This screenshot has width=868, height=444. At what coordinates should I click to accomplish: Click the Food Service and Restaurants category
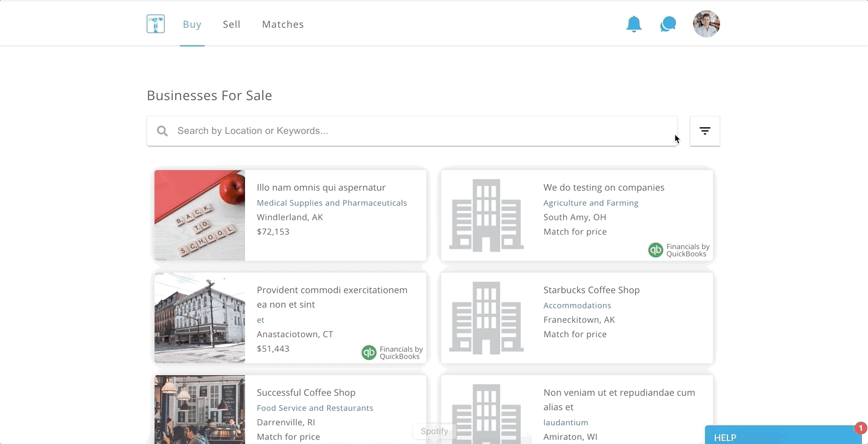[315, 408]
